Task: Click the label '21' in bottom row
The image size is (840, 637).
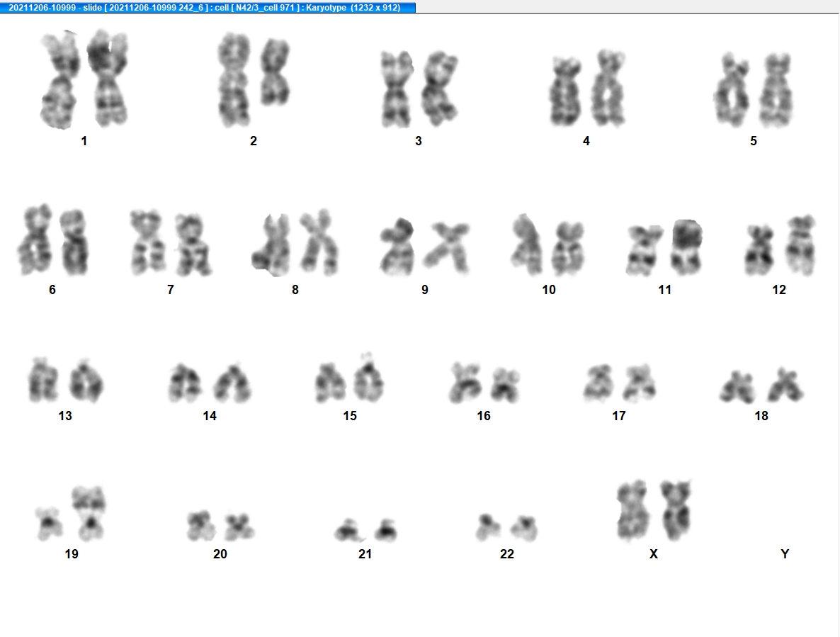Action: point(365,554)
